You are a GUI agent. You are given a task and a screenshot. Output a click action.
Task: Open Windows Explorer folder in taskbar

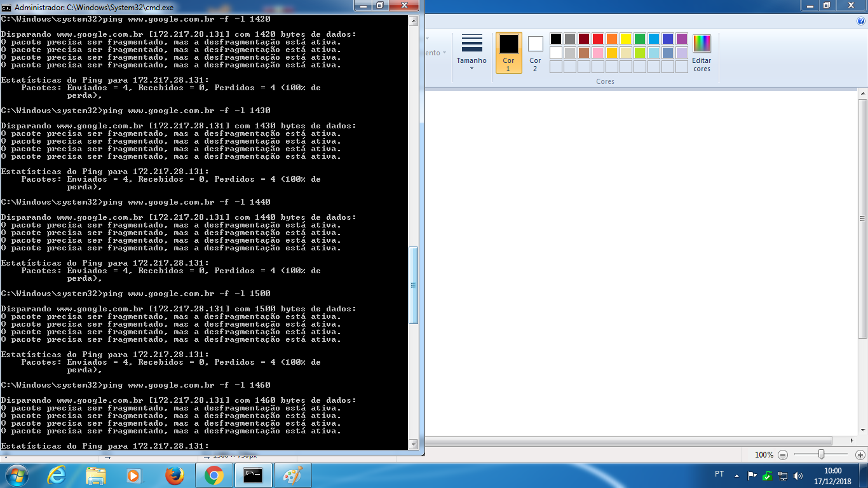[96, 475]
